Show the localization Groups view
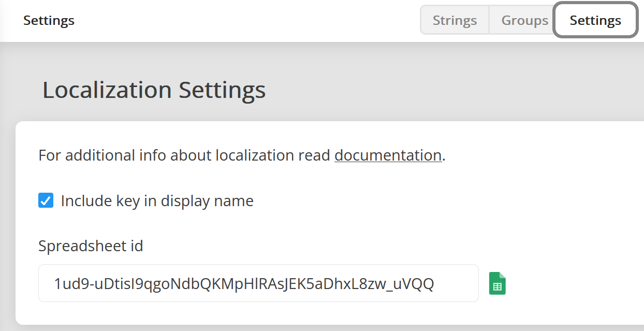Viewport: 644px width, 331px height. (x=524, y=21)
